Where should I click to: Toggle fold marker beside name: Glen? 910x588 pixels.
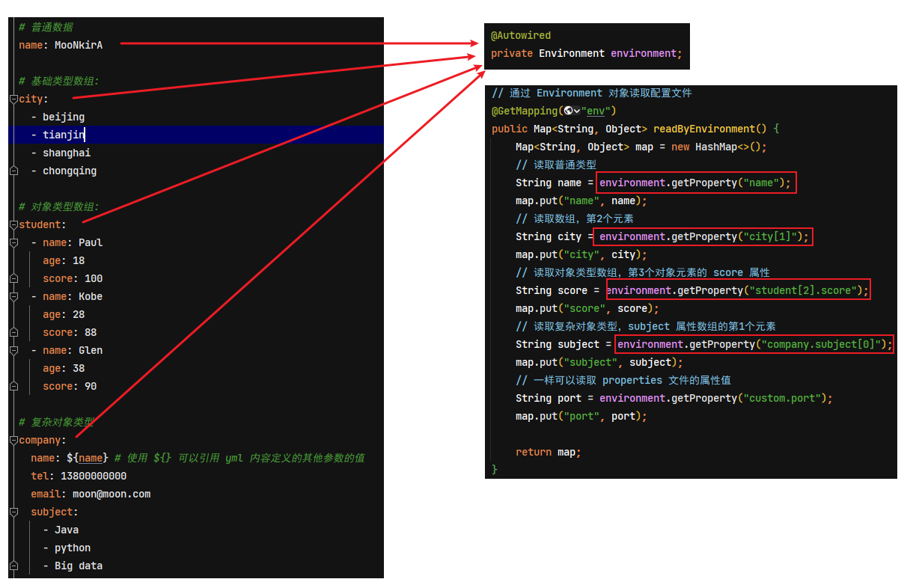pos(13,350)
